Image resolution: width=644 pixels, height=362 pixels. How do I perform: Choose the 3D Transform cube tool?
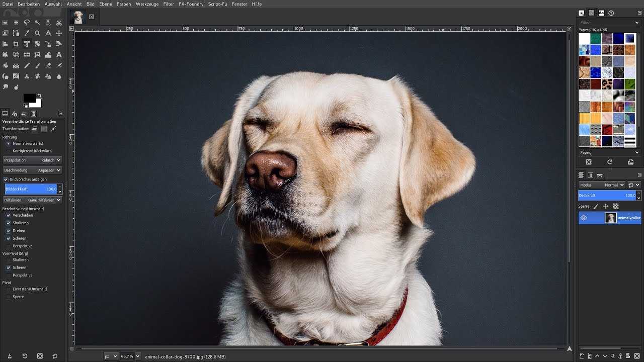(16, 55)
